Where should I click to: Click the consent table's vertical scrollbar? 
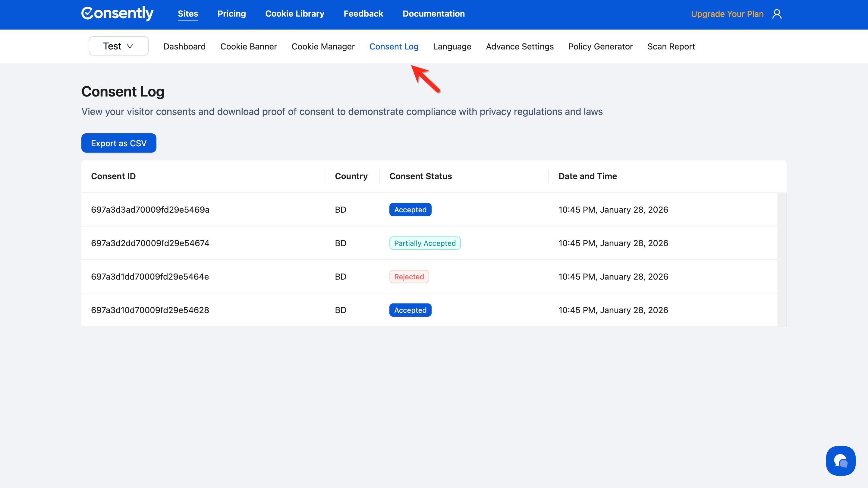[782, 260]
